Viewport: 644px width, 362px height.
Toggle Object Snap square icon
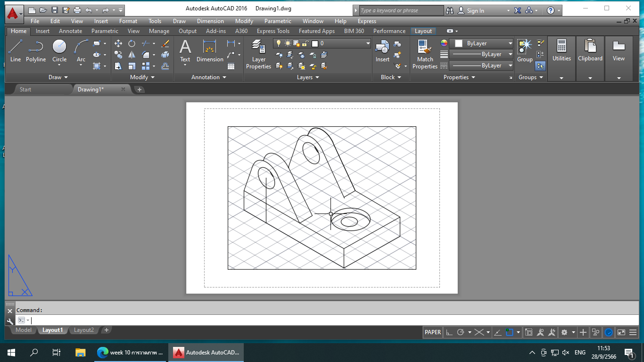pyautogui.click(x=509, y=332)
